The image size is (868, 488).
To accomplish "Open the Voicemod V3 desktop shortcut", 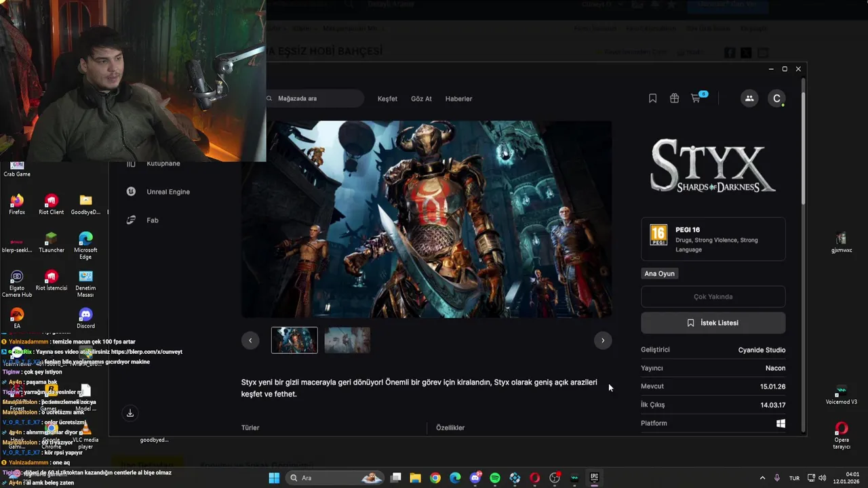I will (x=842, y=394).
